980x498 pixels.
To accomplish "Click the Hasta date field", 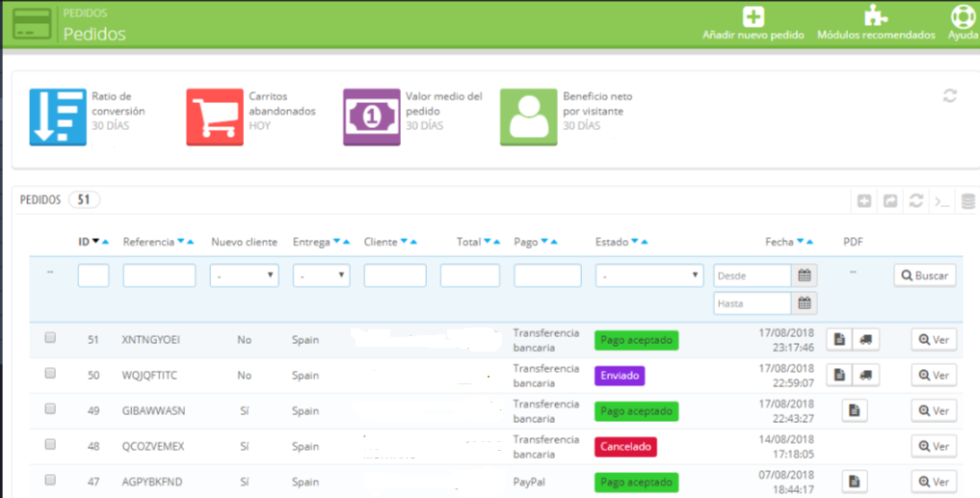I will pyautogui.click(x=753, y=303).
